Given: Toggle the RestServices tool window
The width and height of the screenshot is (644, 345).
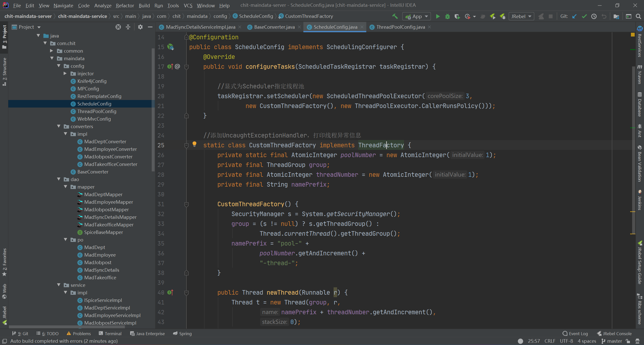Looking at the screenshot, I should [639, 42].
